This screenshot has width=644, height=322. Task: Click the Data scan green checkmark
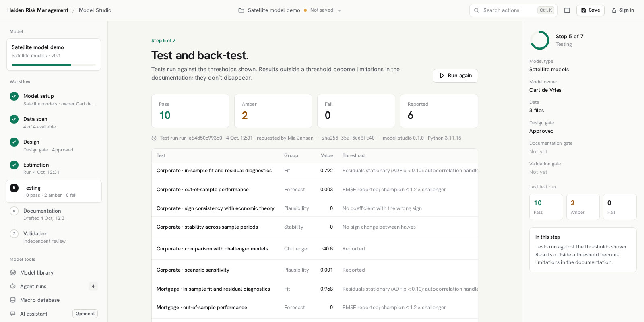pyautogui.click(x=14, y=119)
